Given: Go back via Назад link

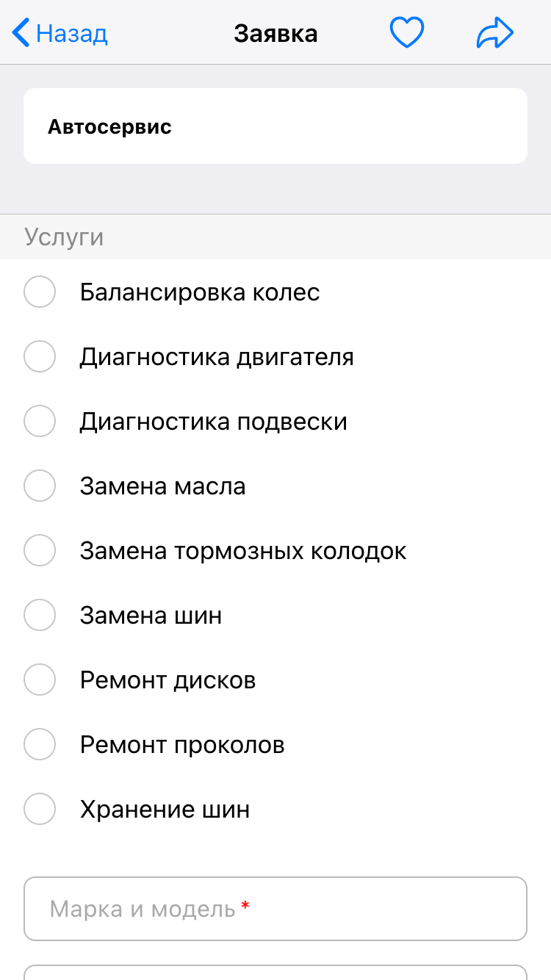Looking at the screenshot, I should (72, 33).
